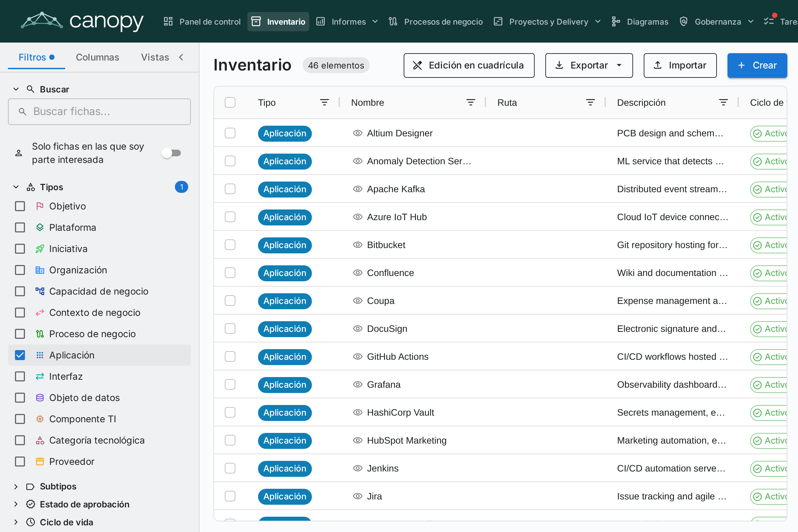The width and height of the screenshot is (798, 532).
Task: Toggle stakeholder-only fichas switch
Action: point(171,153)
